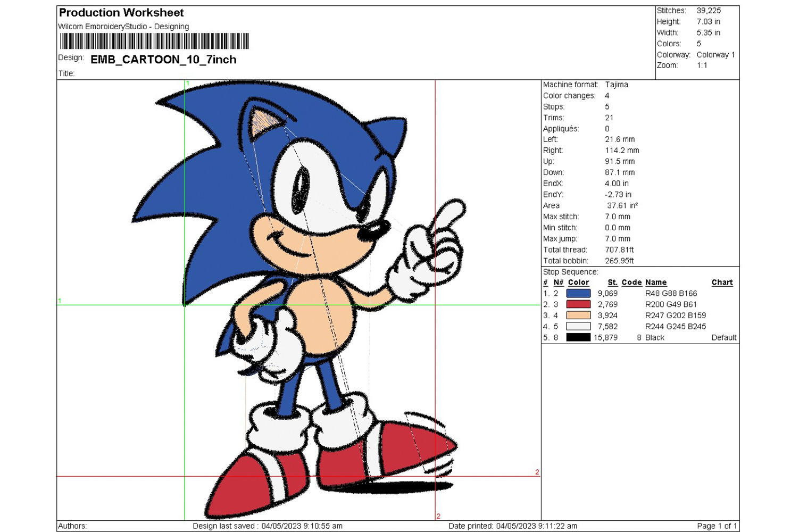Click the Code column header

(x=631, y=282)
